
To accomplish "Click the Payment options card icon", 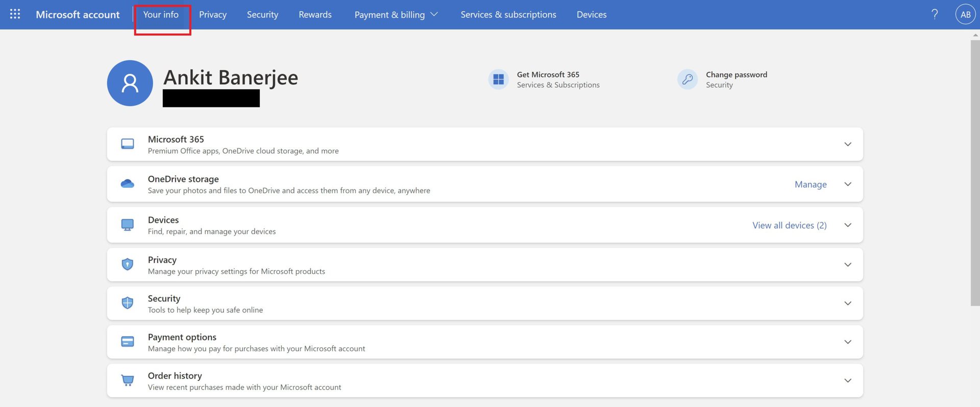I will 128,342.
